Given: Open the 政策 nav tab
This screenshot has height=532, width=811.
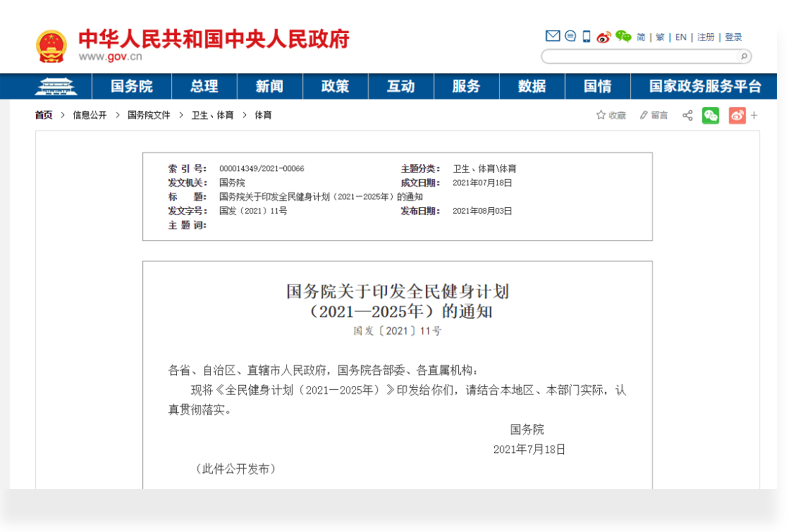Looking at the screenshot, I should [335, 86].
